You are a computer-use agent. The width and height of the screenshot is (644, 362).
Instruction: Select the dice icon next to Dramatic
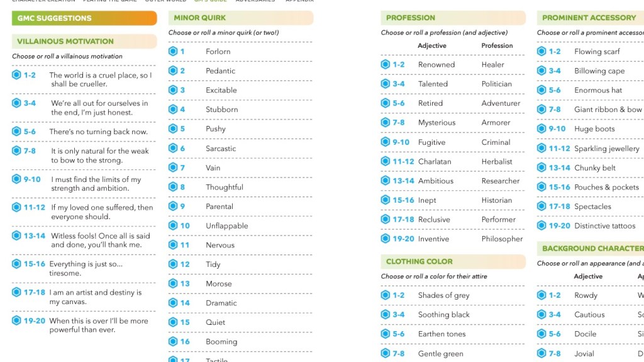coord(173,303)
